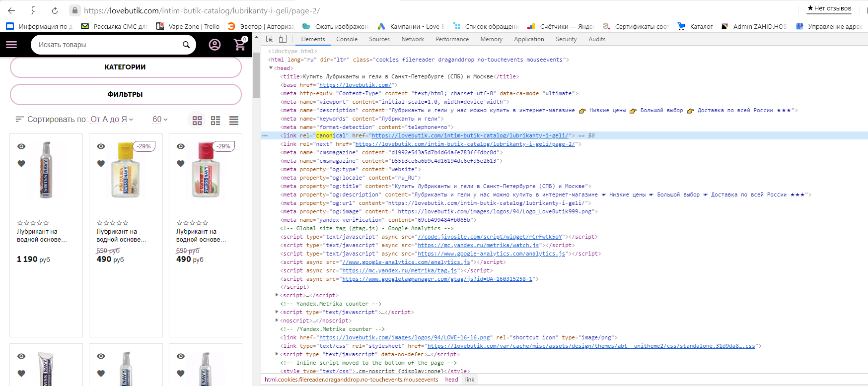Screen dimensions: 868x386
Task: Open Счётчики — Яндекс bookmark
Action: (x=560, y=26)
